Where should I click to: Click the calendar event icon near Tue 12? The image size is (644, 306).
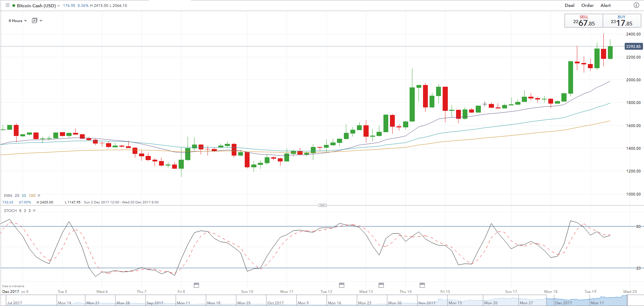pyautogui.click(x=342, y=285)
